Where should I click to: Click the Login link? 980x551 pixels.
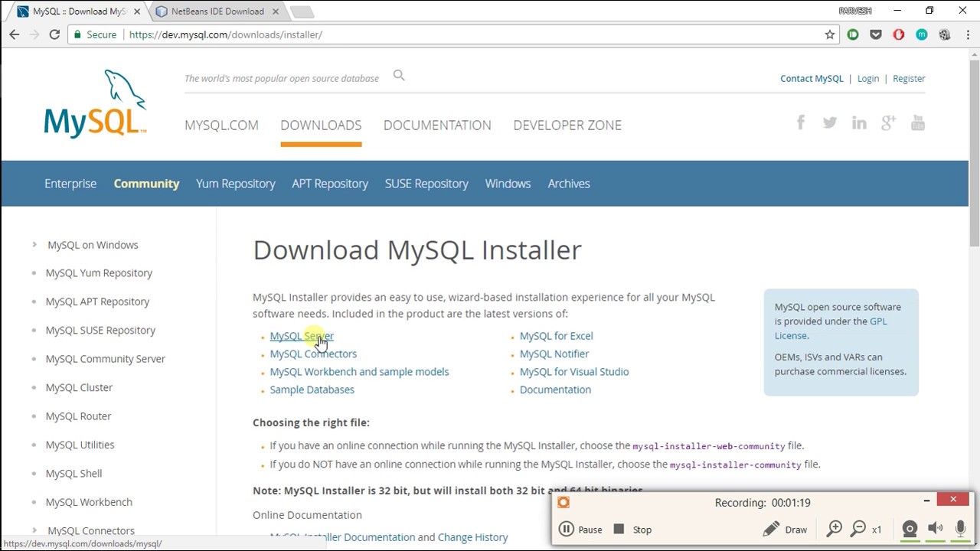point(868,79)
